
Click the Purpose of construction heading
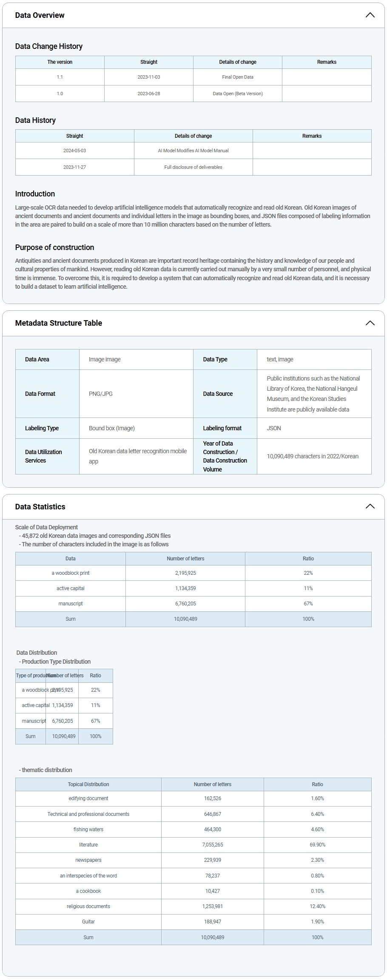pos(54,247)
